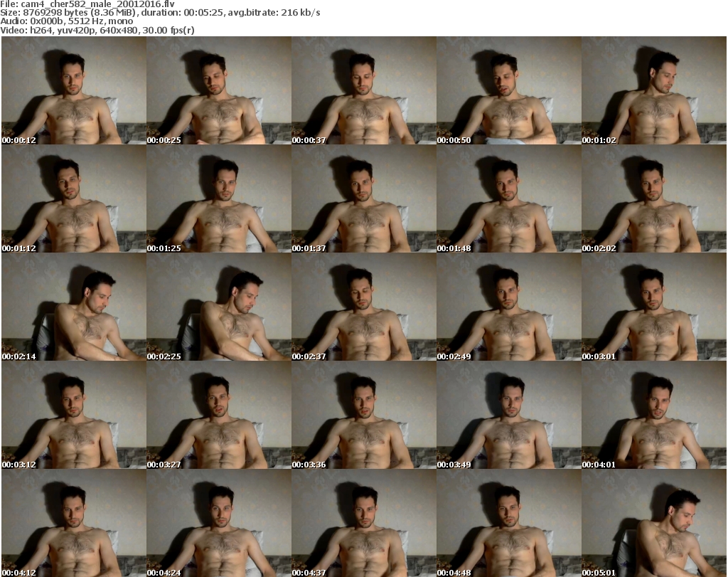
Task: Choose the frame timestamped 00:03:49
Action: click(x=509, y=415)
